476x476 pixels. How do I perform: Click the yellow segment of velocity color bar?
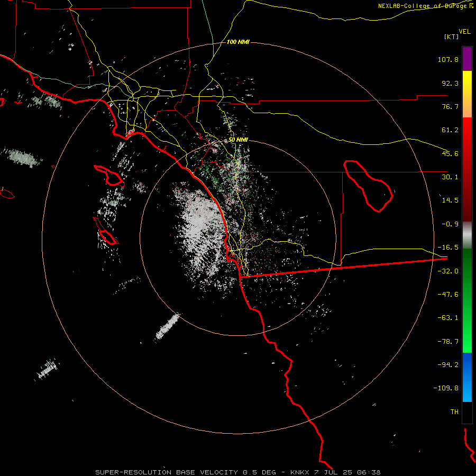467,94
